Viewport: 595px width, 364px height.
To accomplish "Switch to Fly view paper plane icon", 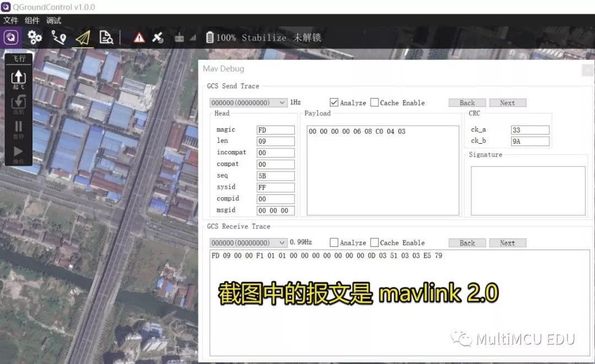I will [83, 37].
